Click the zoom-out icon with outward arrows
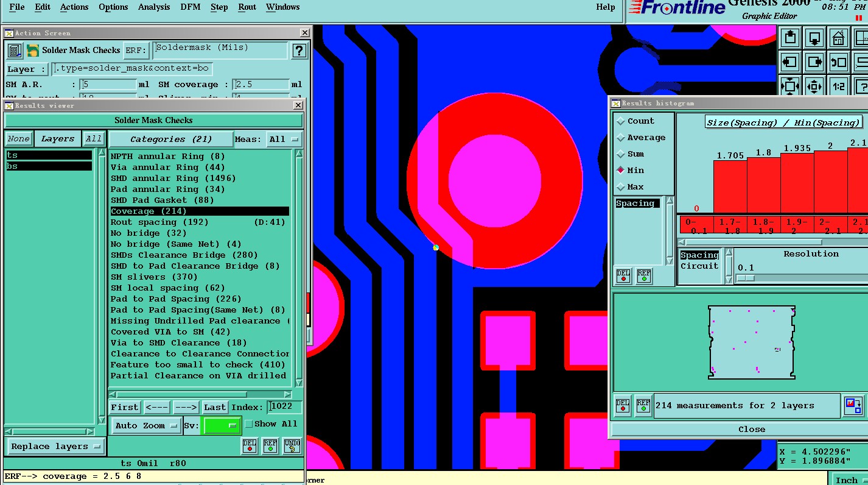The height and width of the screenshot is (485, 868). tap(814, 86)
